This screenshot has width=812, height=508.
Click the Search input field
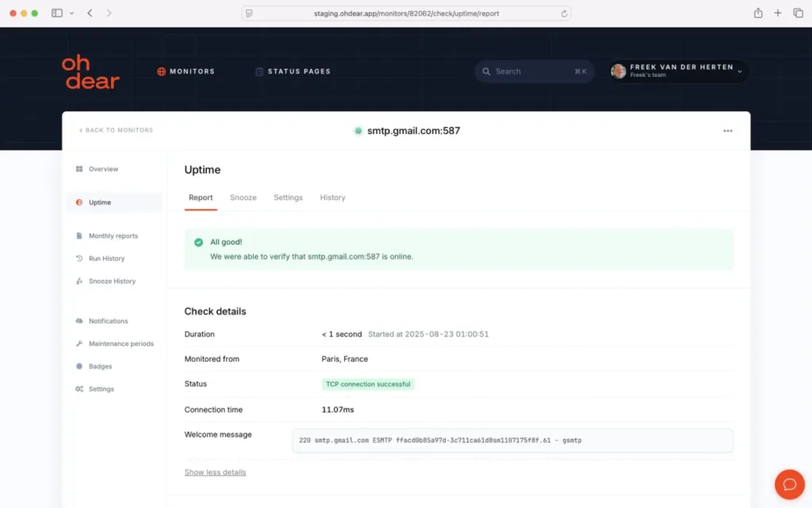point(534,71)
